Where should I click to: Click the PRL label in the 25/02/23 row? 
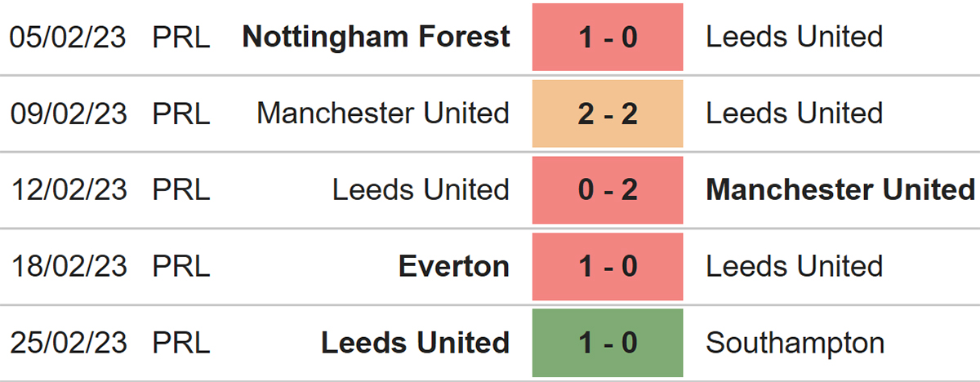(x=181, y=343)
